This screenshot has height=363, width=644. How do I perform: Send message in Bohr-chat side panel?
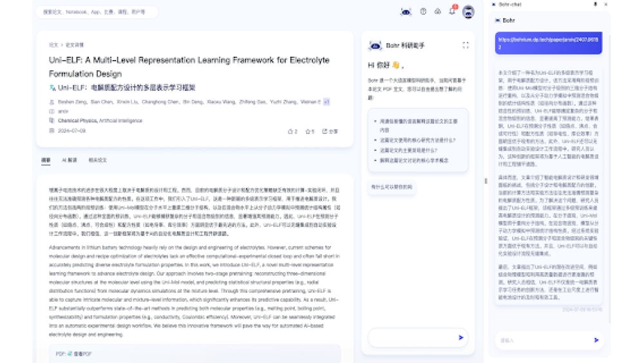point(596,340)
